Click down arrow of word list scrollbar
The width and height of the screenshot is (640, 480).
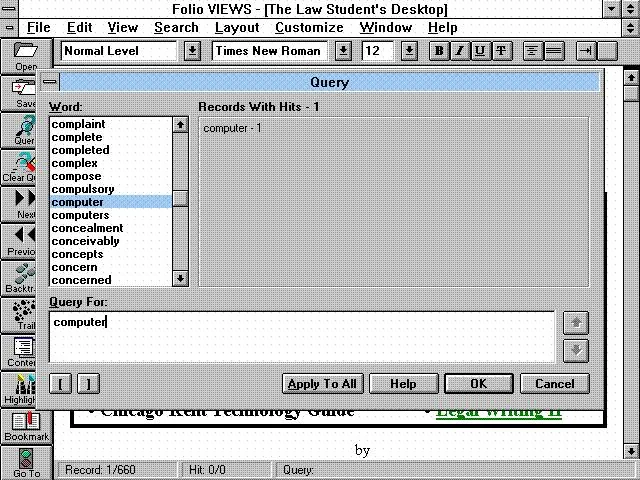point(180,279)
